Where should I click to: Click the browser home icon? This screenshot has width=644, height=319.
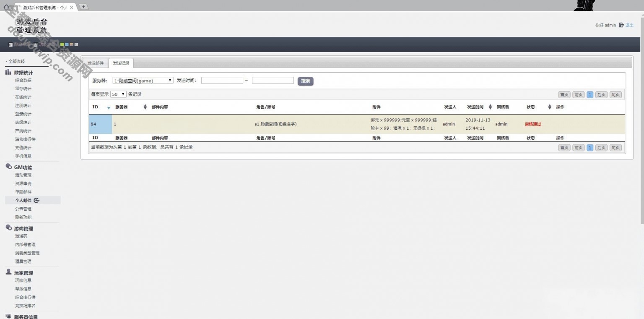6,7
